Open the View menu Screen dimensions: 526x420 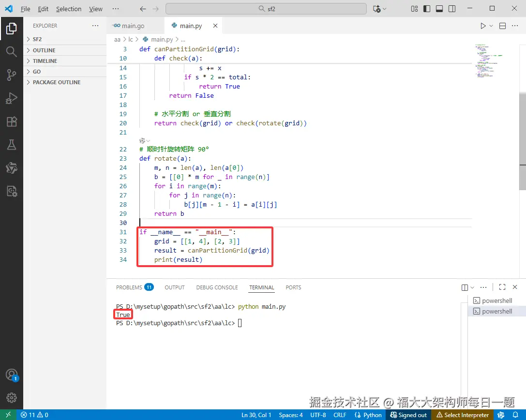(96, 9)
